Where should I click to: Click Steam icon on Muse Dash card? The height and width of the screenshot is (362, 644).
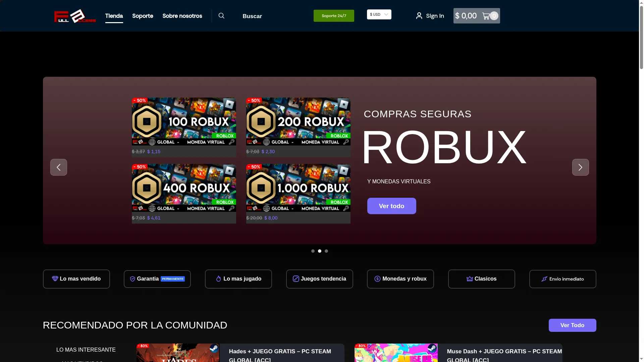click(432, 349)
